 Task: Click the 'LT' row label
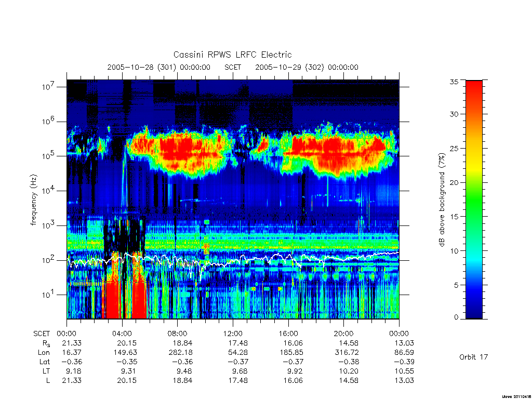[46, 371]
